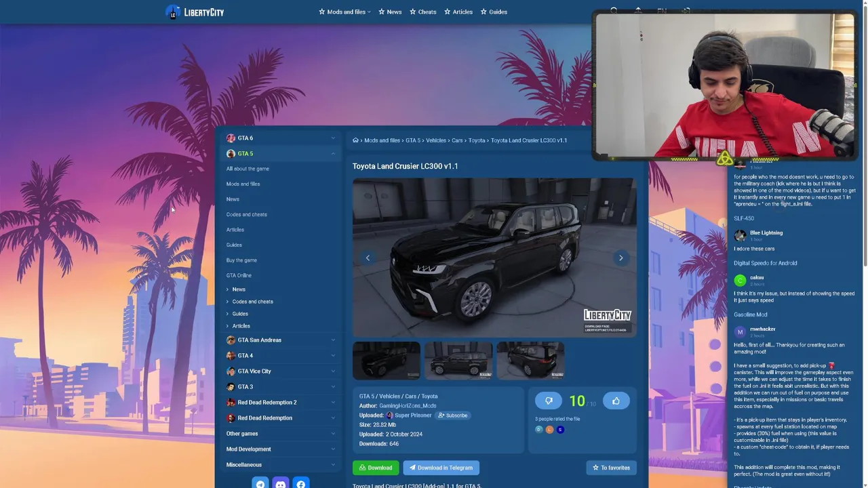
Task: Click main Toyota Land Cruiser image
Action: [494, 258]
